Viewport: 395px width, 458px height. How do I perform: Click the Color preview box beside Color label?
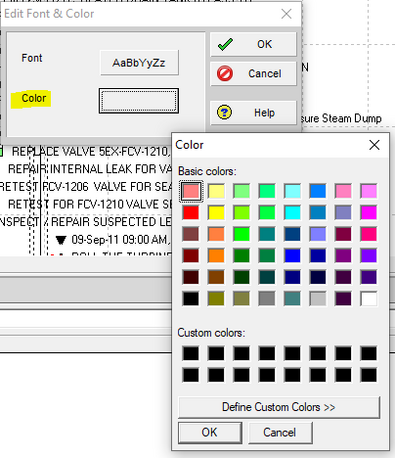[139, 101]
